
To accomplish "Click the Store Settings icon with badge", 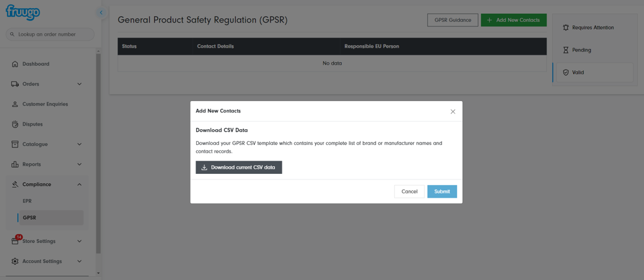I will 15,241.
